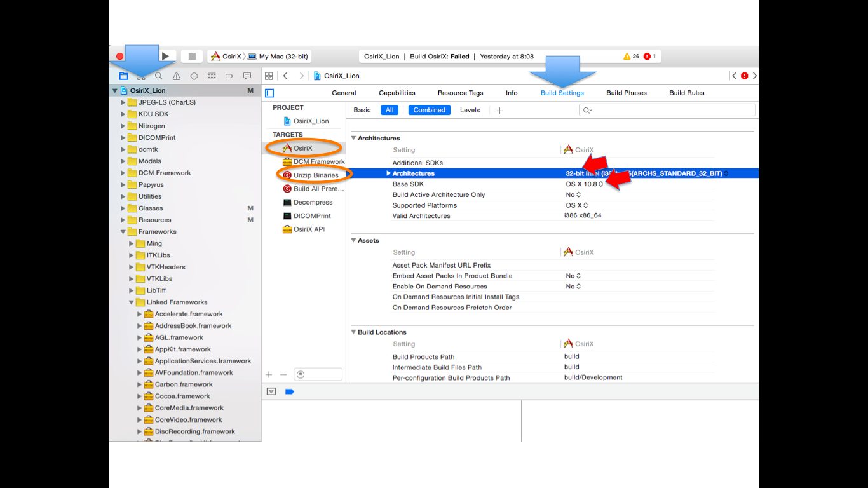Click the next issue arrow in jump bar
The width and height of the screenshot is (868, 488).
pos(754,76)
